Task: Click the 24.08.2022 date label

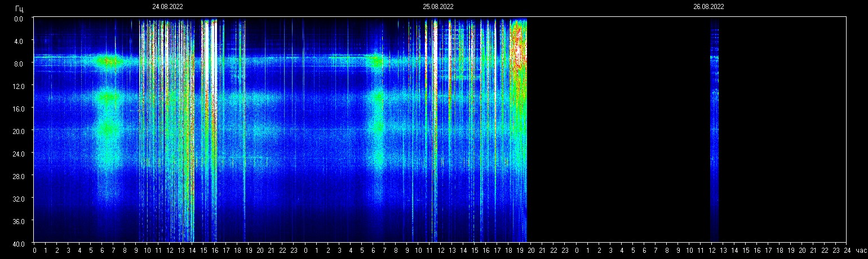Action: point(167,7)
